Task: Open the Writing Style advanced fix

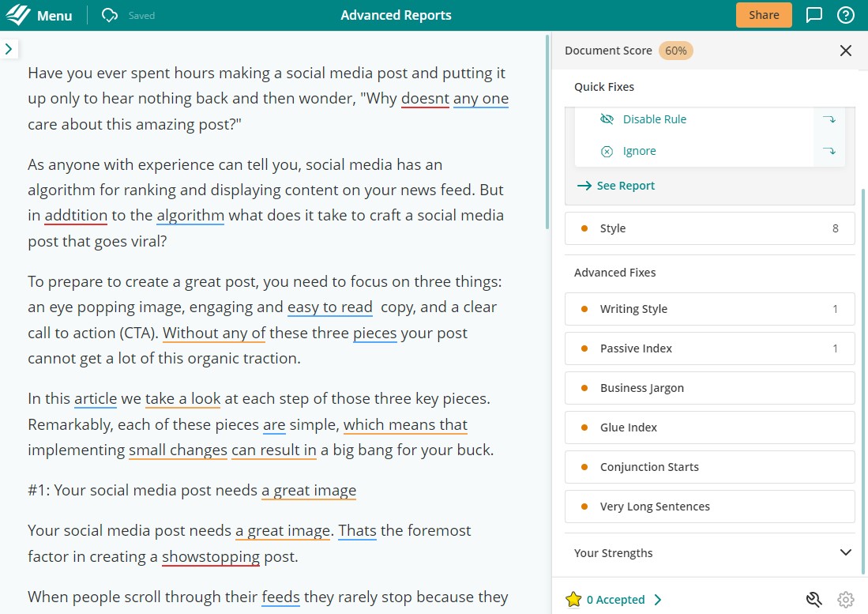Action: pos(710,309)
